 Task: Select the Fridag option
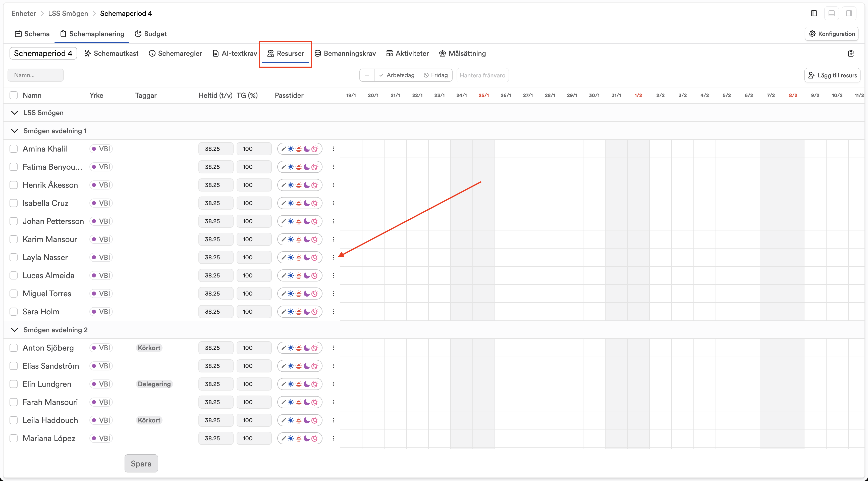[436, 75]
